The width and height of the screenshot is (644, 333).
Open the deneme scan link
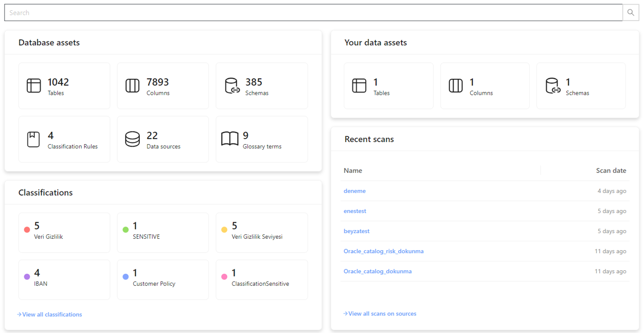pos(354,191)
